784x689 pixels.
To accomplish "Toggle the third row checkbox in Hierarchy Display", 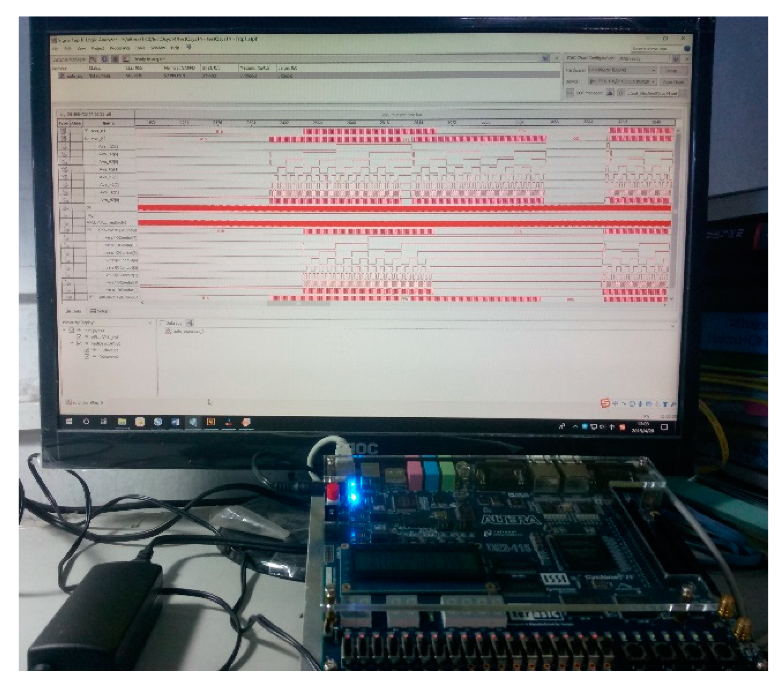I will 79,344.
